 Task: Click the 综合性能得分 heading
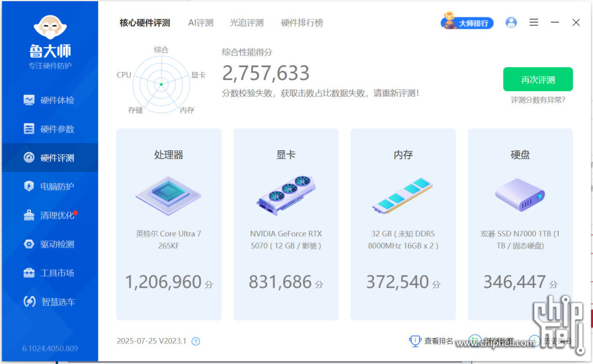point(247,52)
